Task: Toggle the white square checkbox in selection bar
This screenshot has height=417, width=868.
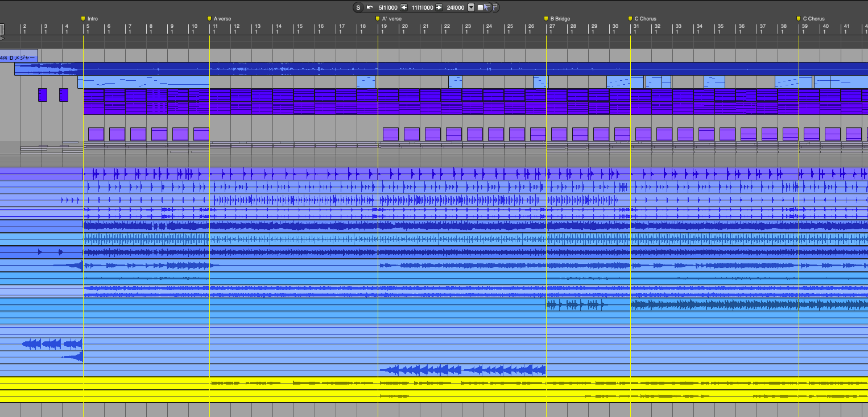Action: 481,7
